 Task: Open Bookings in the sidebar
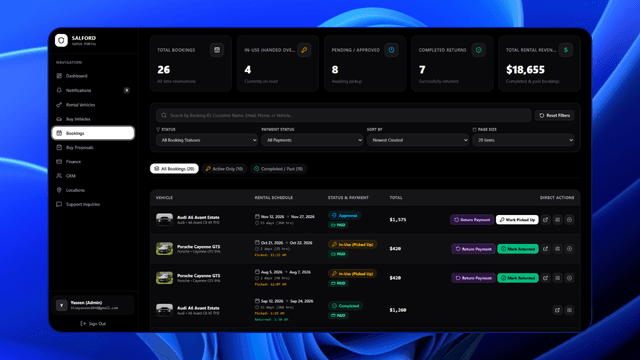tap(93, 133)
